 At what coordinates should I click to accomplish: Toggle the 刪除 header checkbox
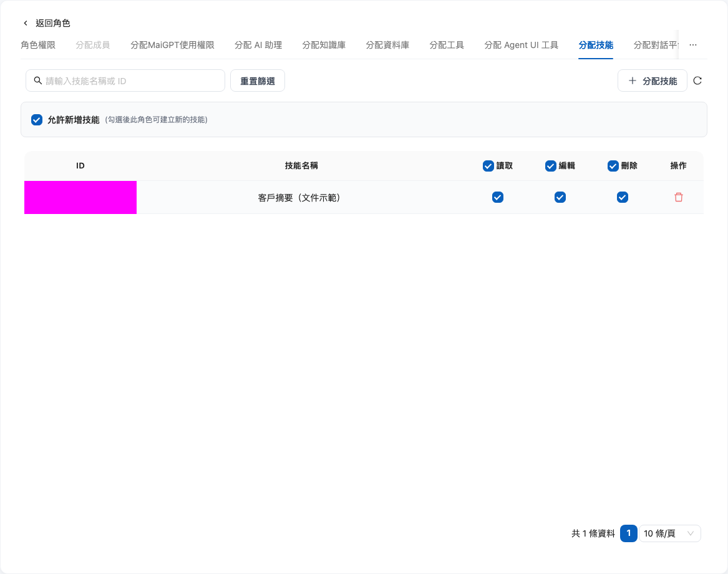coord(613,166)
